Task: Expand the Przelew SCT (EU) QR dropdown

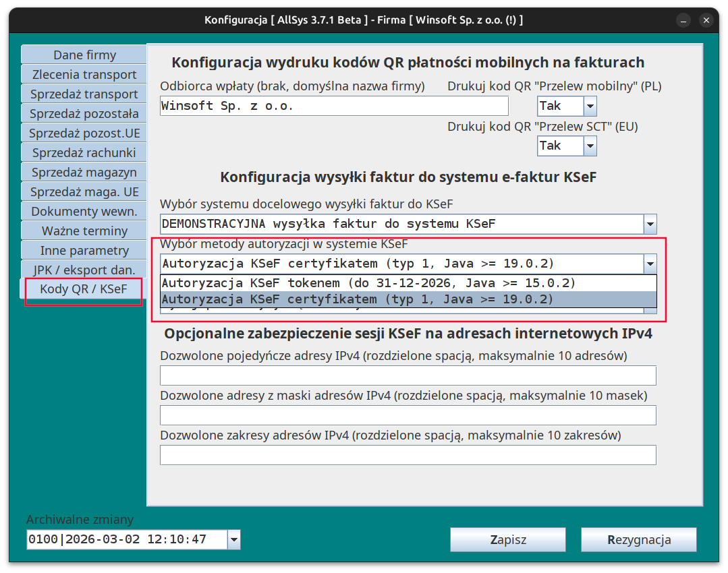Action: [x=590, y=146]
